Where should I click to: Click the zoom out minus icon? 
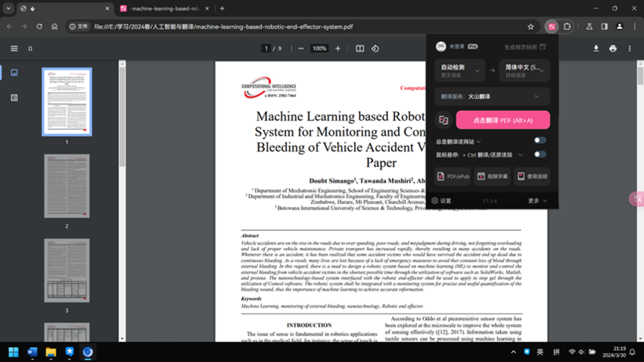pyautogui.click(x=300, y=49)
